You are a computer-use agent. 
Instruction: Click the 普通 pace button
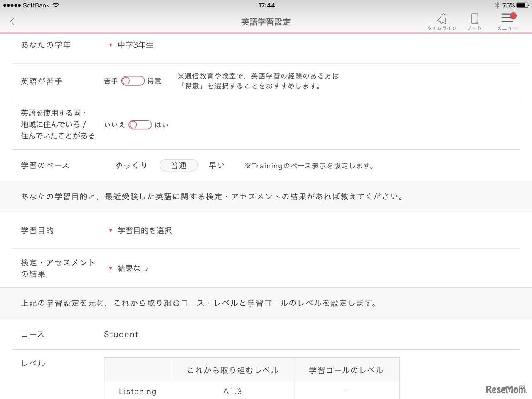179,165
